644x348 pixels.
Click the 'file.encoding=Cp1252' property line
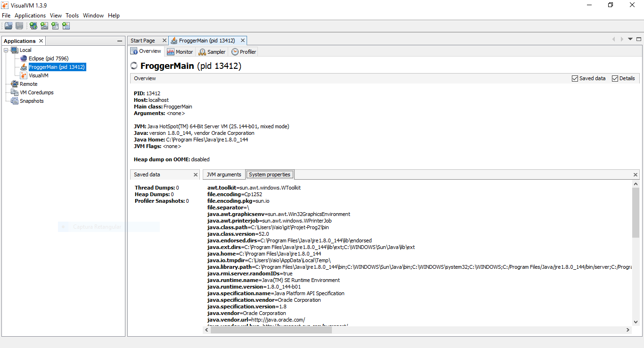pos(235,194)
